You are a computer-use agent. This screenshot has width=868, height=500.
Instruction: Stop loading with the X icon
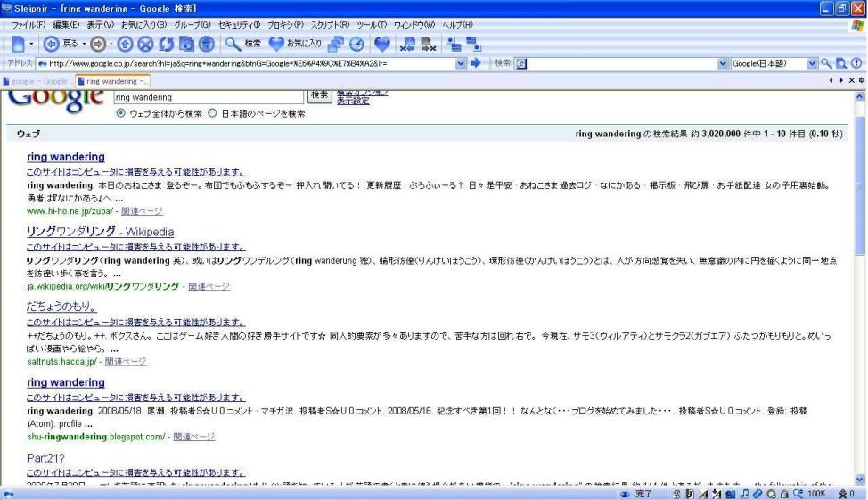[145, 44]
